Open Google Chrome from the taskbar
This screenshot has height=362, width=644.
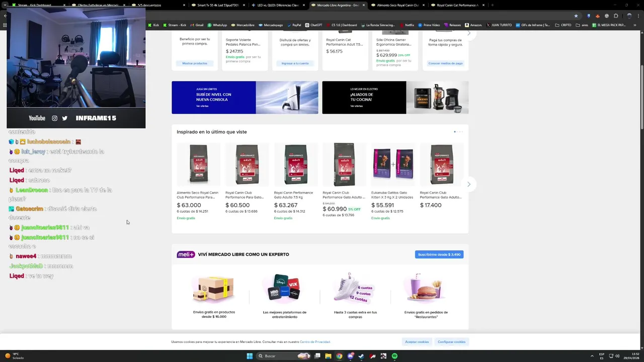click(x=339, y=356)
